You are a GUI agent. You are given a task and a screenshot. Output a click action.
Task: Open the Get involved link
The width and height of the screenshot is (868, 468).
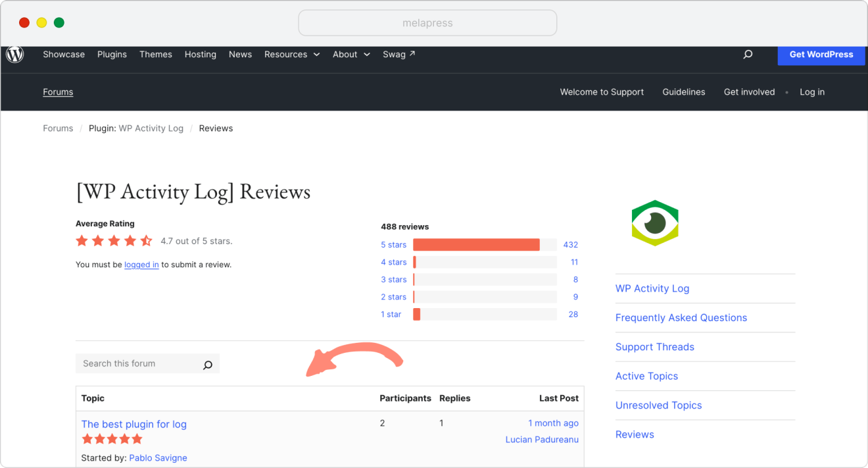pos(749,92)
